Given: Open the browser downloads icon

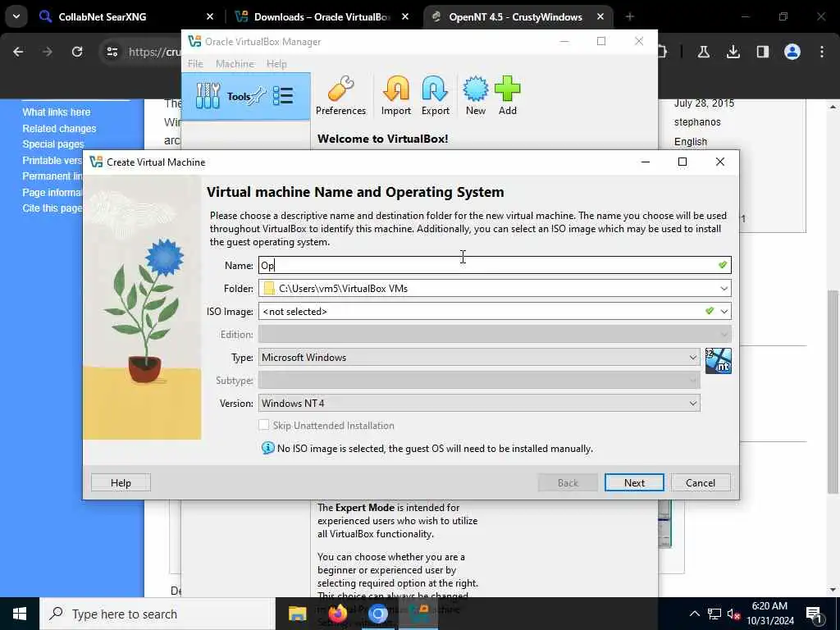Looking at the screenshot, I should tap(733, 52).
